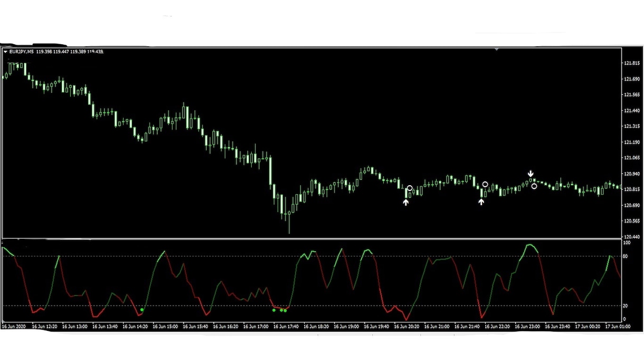This screenshot has width=644, height=362.
Task: Select the chart shift marker on the top edge
Action: tap(497, 49)
